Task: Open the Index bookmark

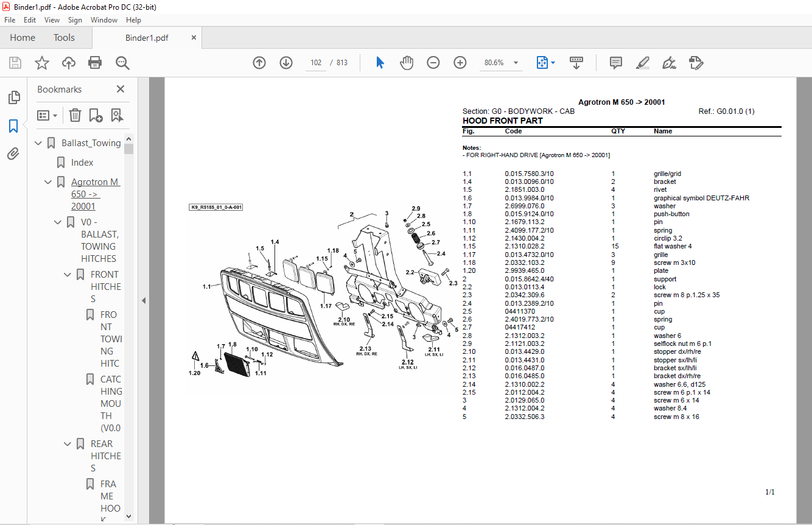Action: (x=82, y=163)
